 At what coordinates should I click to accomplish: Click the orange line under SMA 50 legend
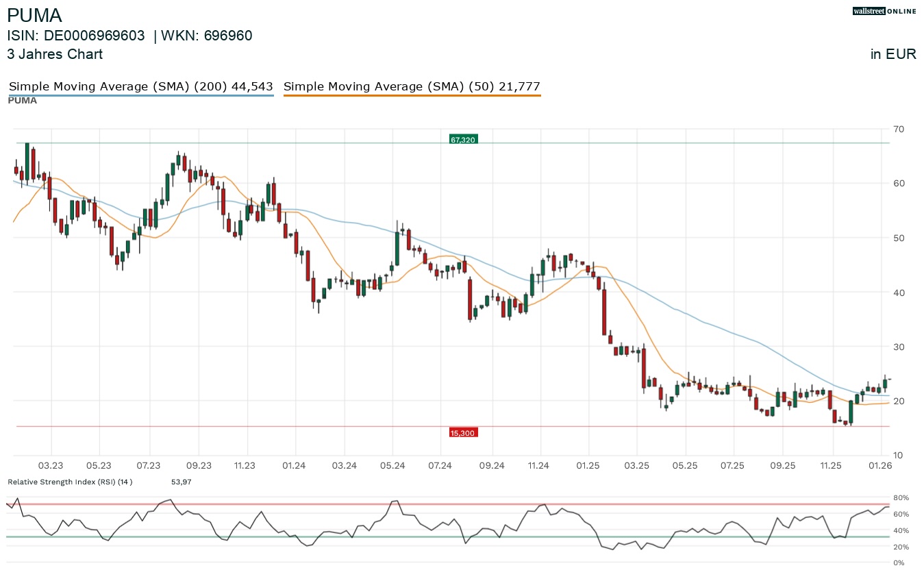(412, 95)
